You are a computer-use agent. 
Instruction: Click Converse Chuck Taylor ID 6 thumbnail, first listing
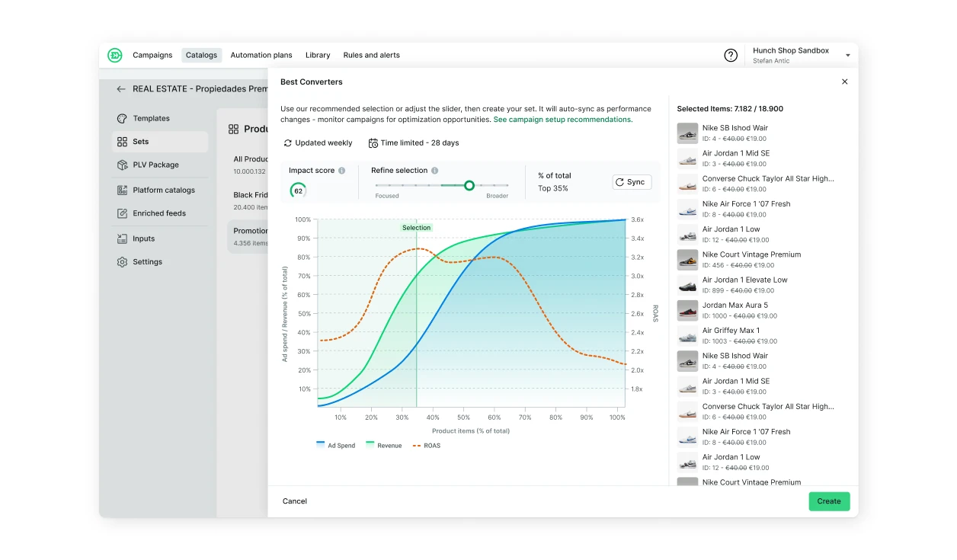coord(687,184)
